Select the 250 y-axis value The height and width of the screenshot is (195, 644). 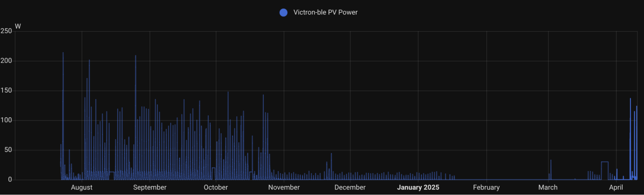click(6, 31)
